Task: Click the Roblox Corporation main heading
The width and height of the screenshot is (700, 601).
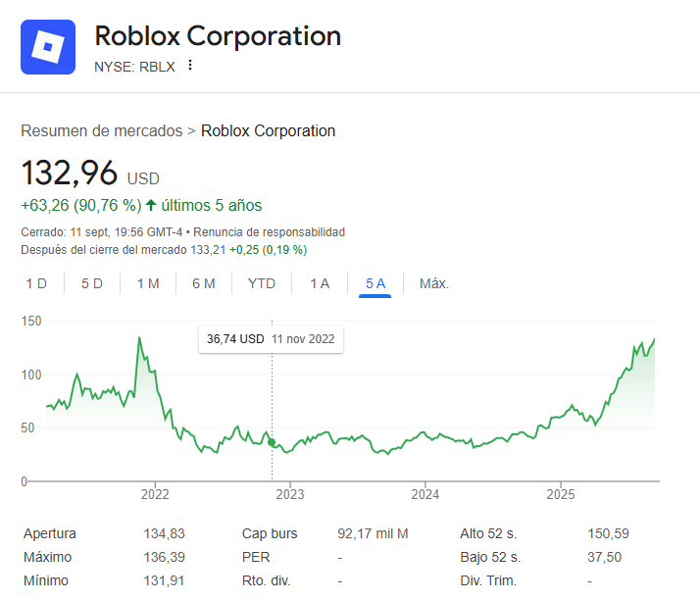Action: [218, 35]
